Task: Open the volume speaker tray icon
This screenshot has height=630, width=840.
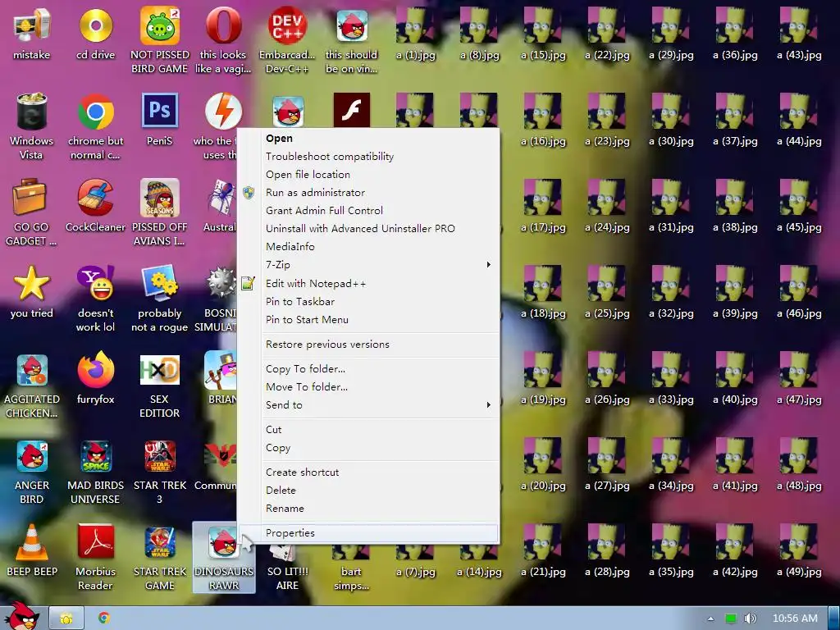Action: (750, 619)
